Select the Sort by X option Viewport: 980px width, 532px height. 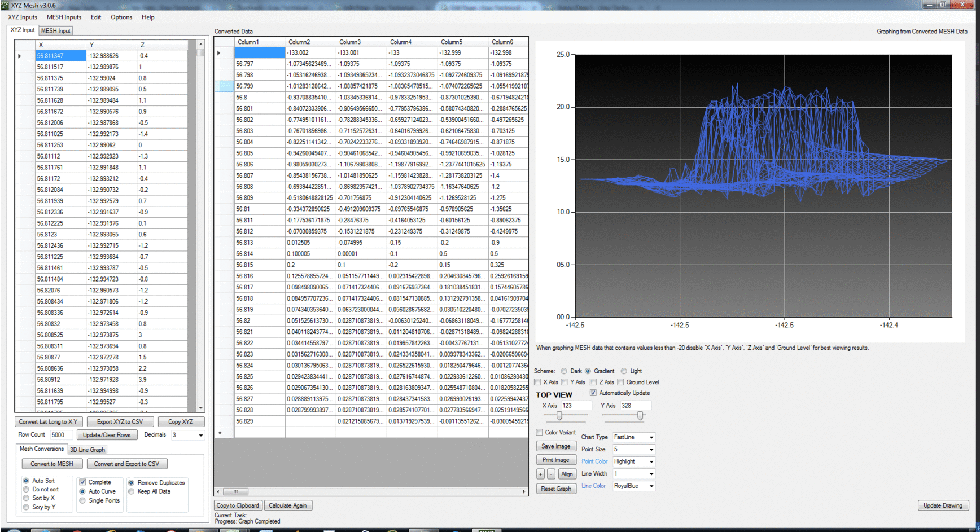26,498
